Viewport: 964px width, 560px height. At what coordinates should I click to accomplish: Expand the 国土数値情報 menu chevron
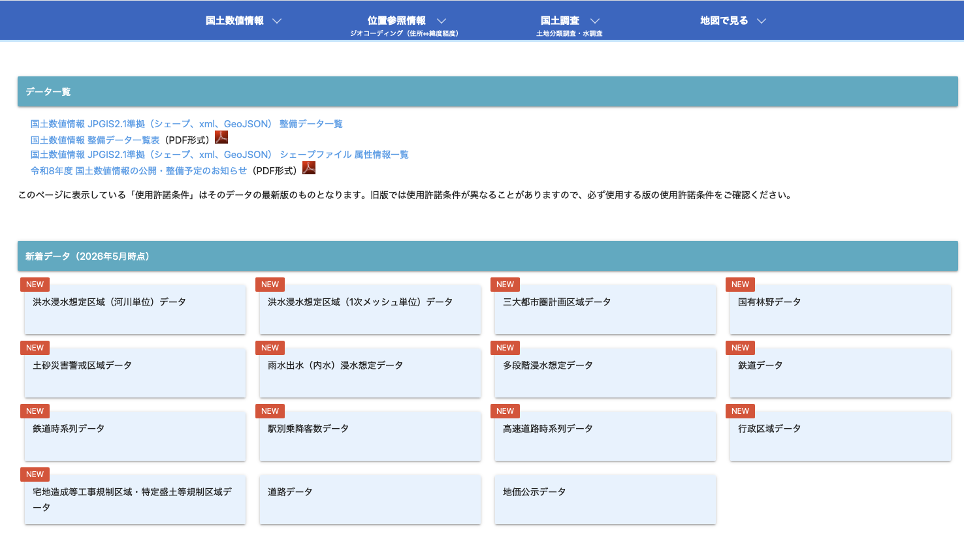(x=277, y=21)
